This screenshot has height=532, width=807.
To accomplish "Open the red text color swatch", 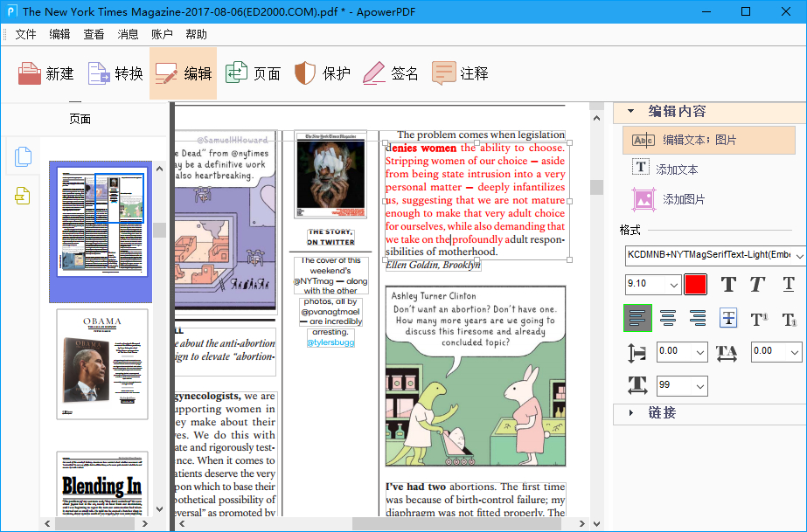I will pos(695,284).
